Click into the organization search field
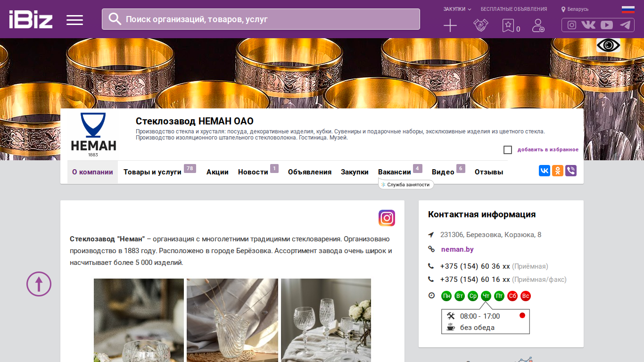The image size is (644, 362). 261,19
